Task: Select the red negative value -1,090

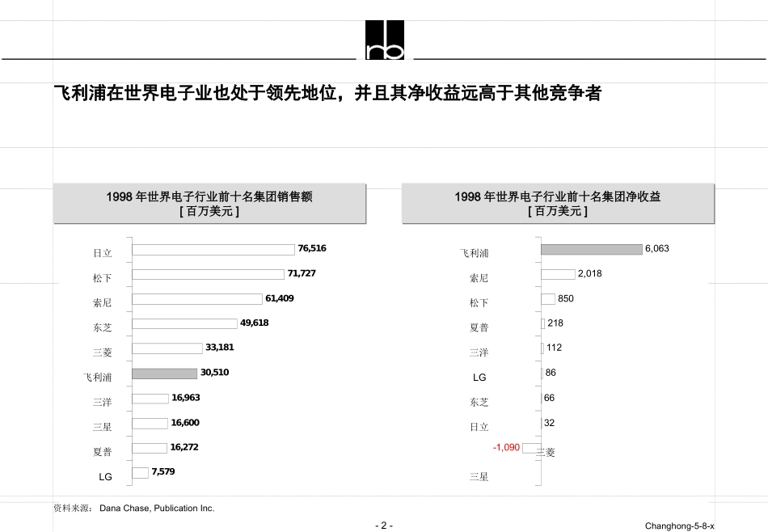Action: 506,447
